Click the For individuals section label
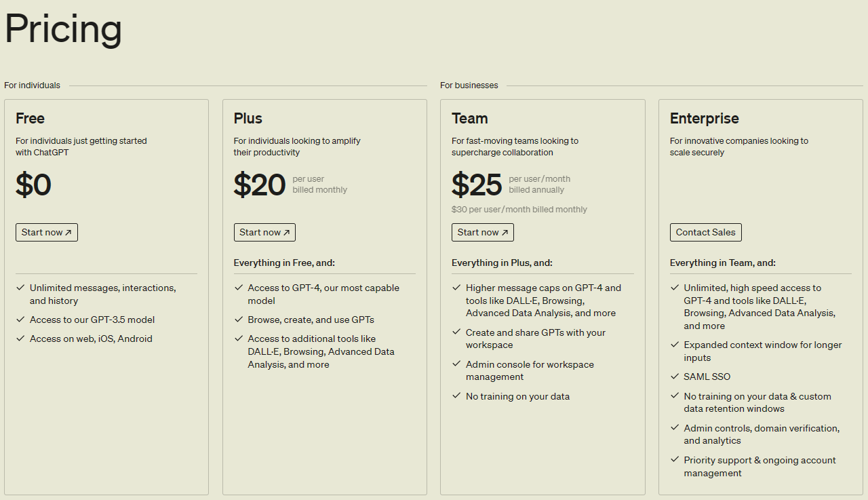 [x=32, y=85]
